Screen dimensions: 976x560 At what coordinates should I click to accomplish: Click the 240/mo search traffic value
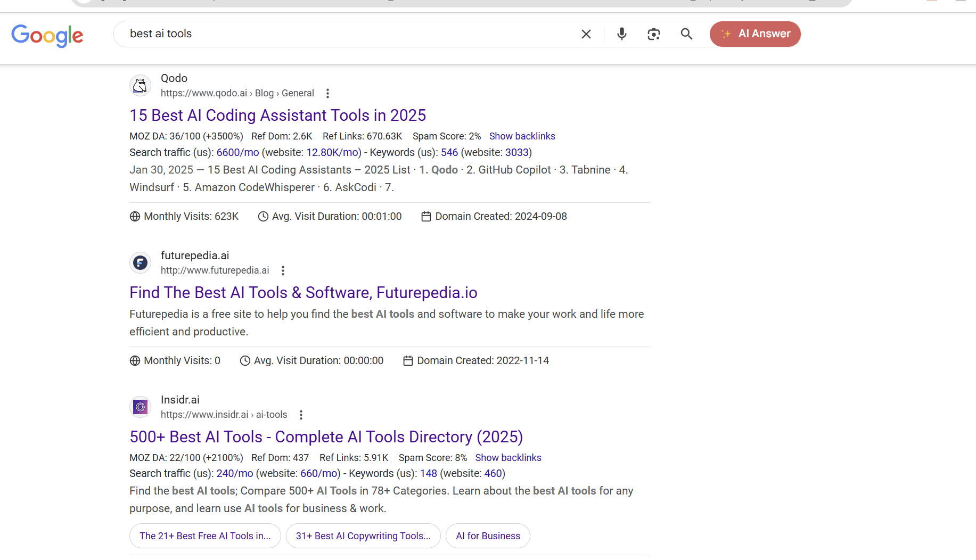(x=235, y=474)
